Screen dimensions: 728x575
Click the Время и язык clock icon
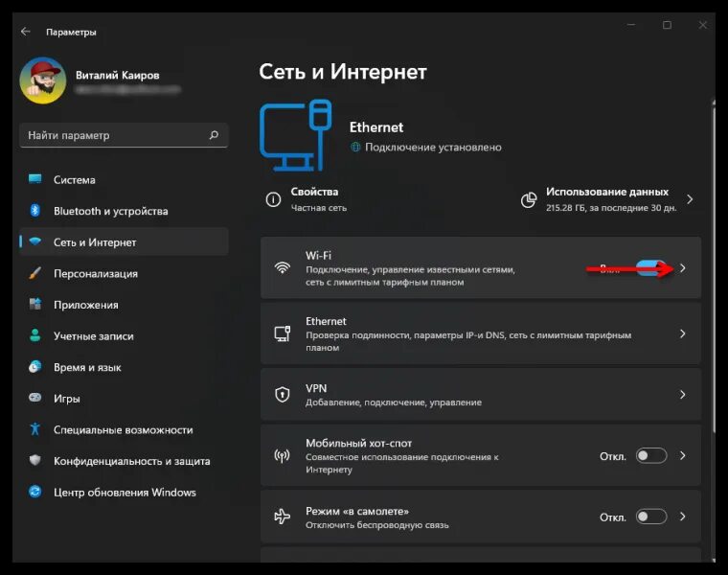click(34, 367)
